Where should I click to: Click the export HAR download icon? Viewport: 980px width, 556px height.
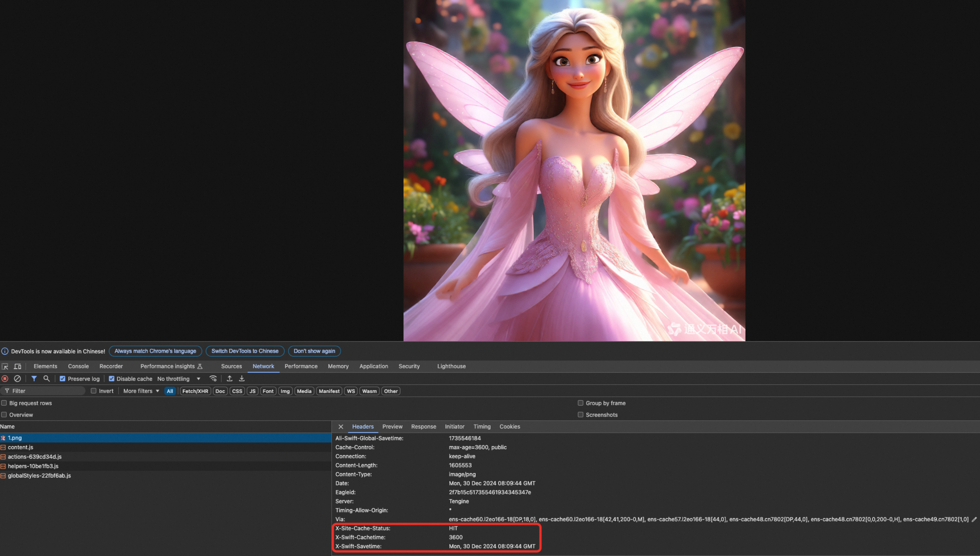coord(242,379)
